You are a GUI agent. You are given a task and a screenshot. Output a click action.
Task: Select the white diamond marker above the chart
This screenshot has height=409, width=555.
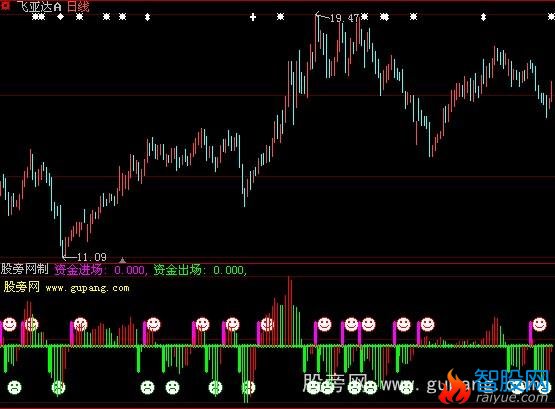click(x=61, y=17)
